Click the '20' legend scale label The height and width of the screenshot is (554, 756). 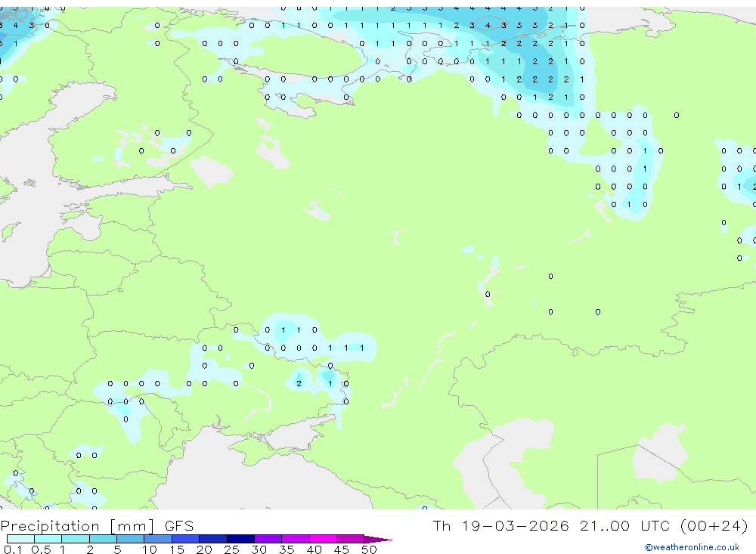point(204,549)
